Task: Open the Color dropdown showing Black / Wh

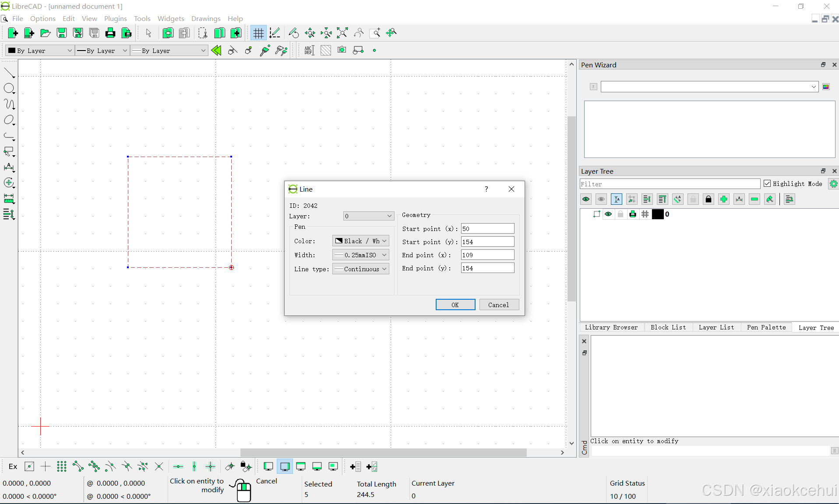Action: pyautogui.click(x=361, y=241)
